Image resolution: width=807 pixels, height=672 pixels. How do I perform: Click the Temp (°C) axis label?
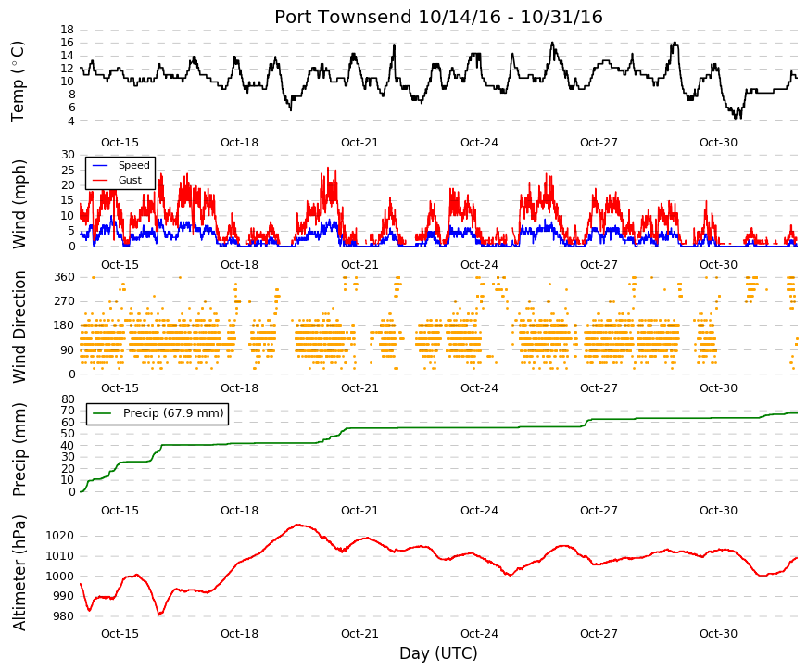18,82
